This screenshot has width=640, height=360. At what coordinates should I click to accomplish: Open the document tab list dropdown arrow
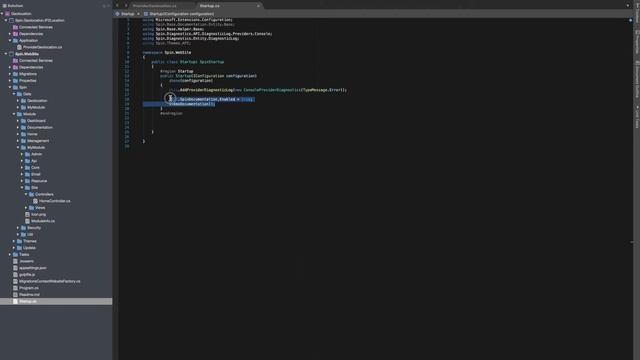628,6
